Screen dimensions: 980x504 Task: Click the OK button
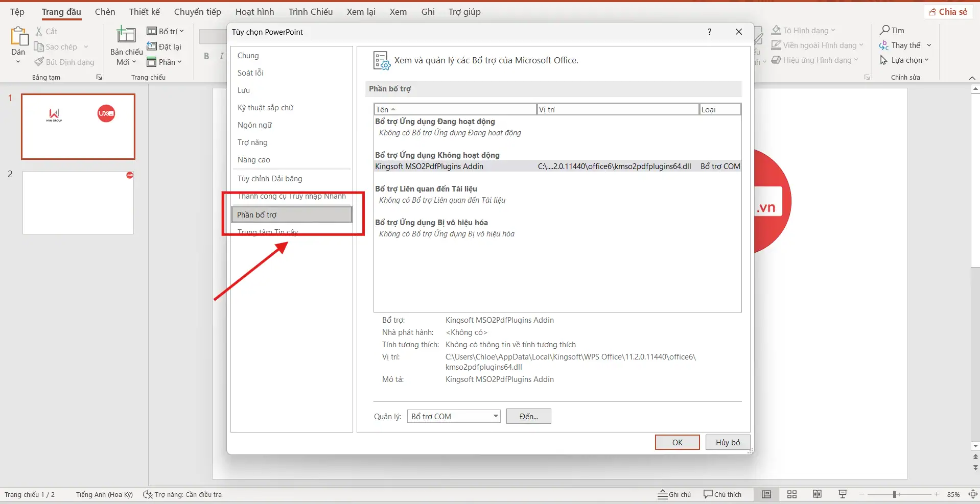click(x=677, y=442)
